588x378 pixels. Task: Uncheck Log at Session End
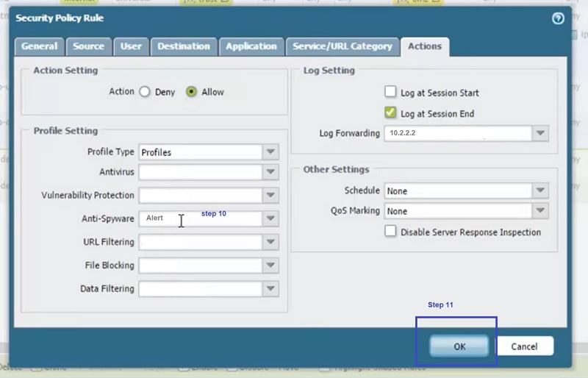point(390,113)
